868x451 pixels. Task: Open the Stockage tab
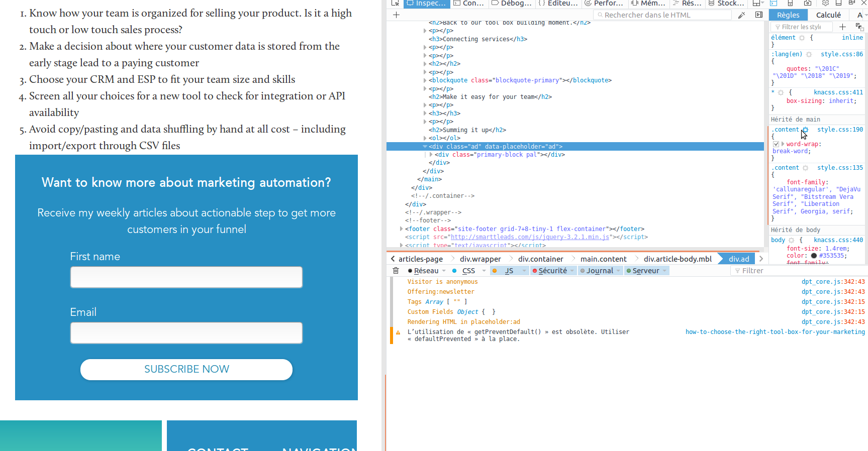[726, 3]
